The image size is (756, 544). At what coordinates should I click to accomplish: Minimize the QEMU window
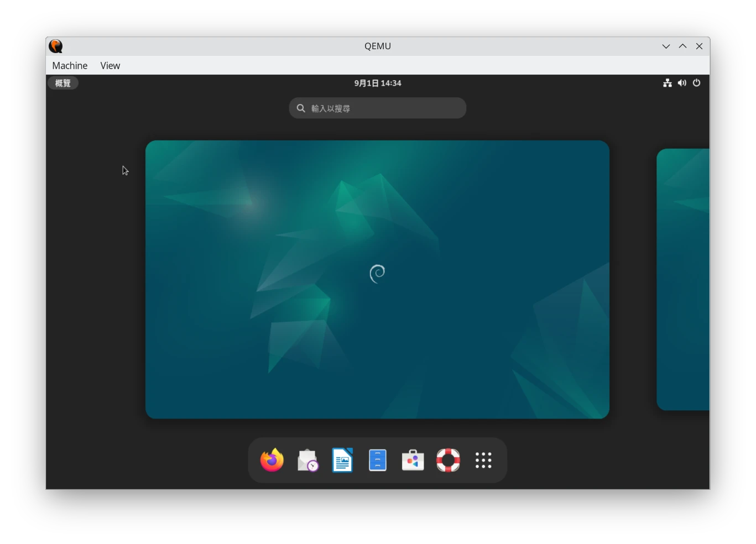tap(666, 46)
